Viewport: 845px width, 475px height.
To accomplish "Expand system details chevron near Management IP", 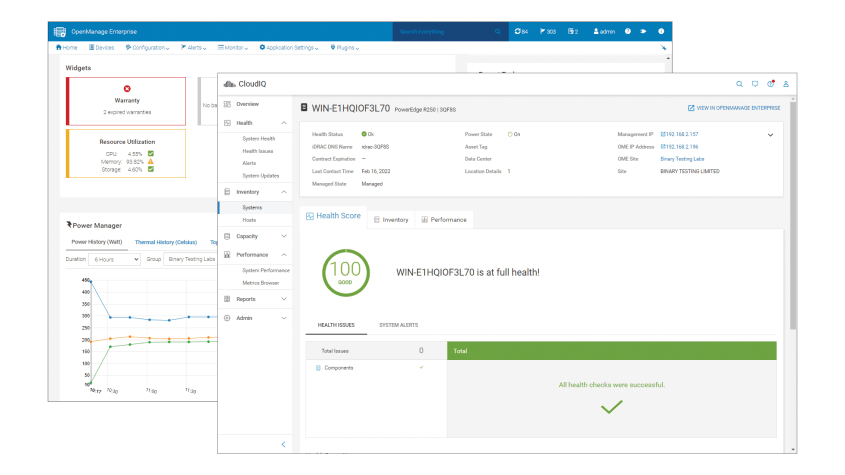I will click(771, 135).
